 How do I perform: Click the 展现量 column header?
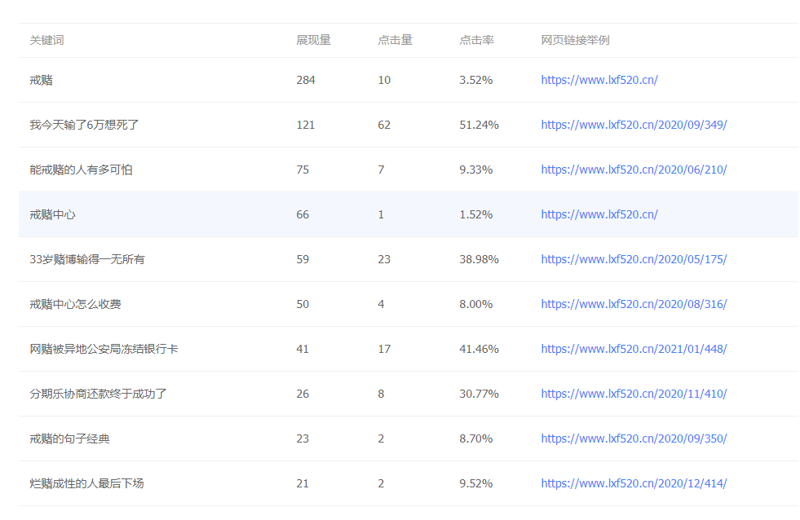tap(313, 40)
